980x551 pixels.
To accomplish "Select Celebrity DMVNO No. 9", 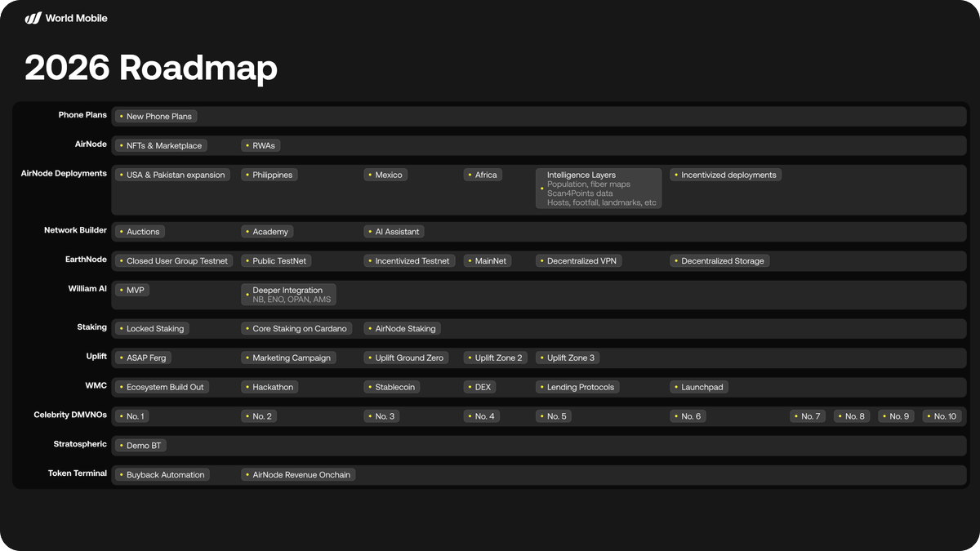I will (896, 417).
